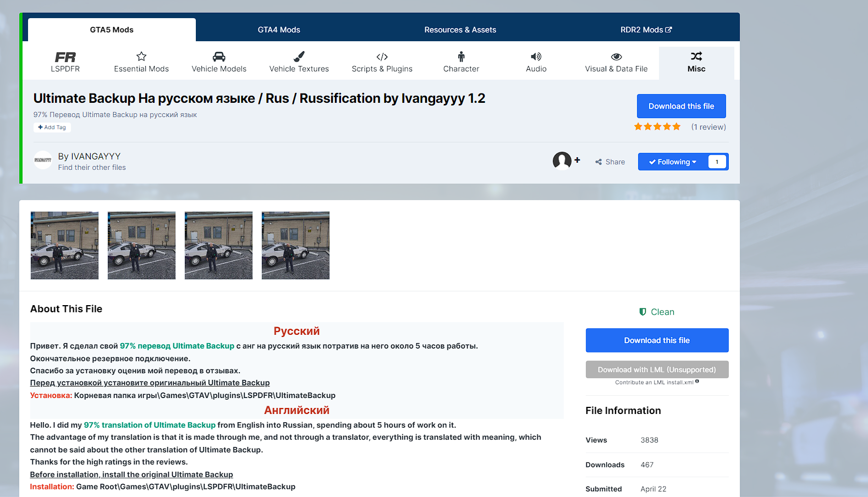Click the IVANGAYYY author avatar
Image resolution: width=868 pixels, height=497 pixels.
point(43,160)
